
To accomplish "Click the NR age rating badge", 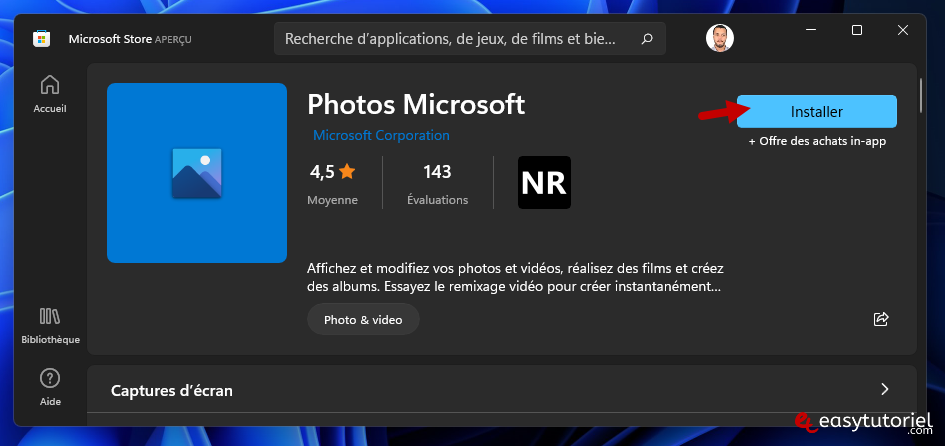I will click(x=544, y=183).
